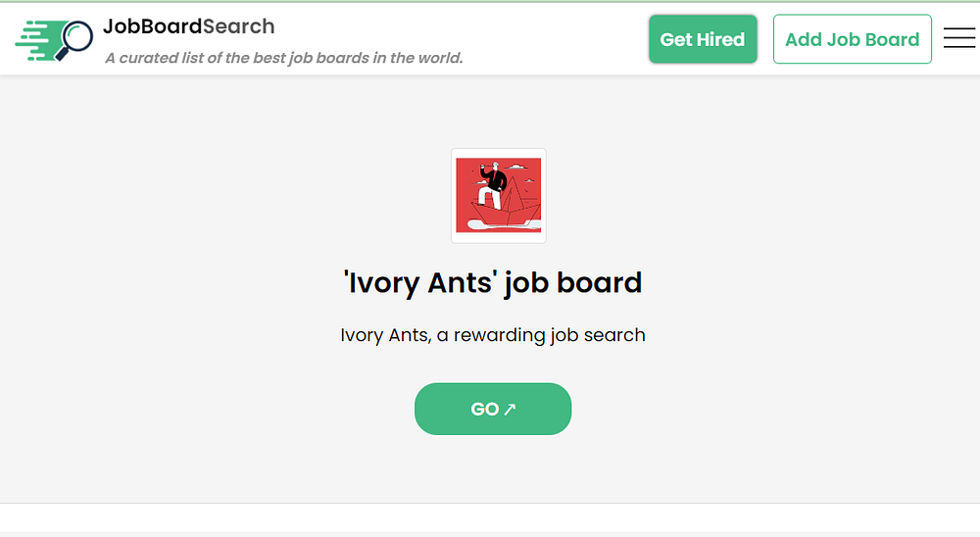Click the "Ivory Ants, a rewarding job search" description
980x537 pixels.
click(x=493, y=335)
